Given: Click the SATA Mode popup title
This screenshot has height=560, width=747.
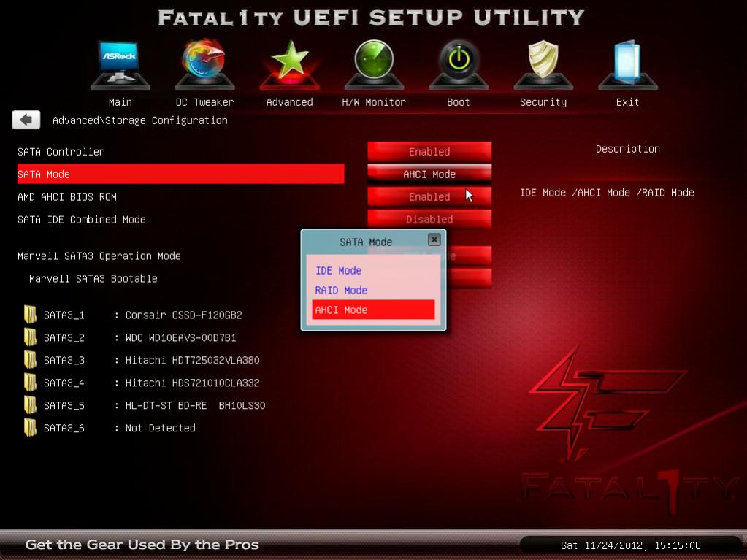Looking at the screenshot, I should coord(366,242).
